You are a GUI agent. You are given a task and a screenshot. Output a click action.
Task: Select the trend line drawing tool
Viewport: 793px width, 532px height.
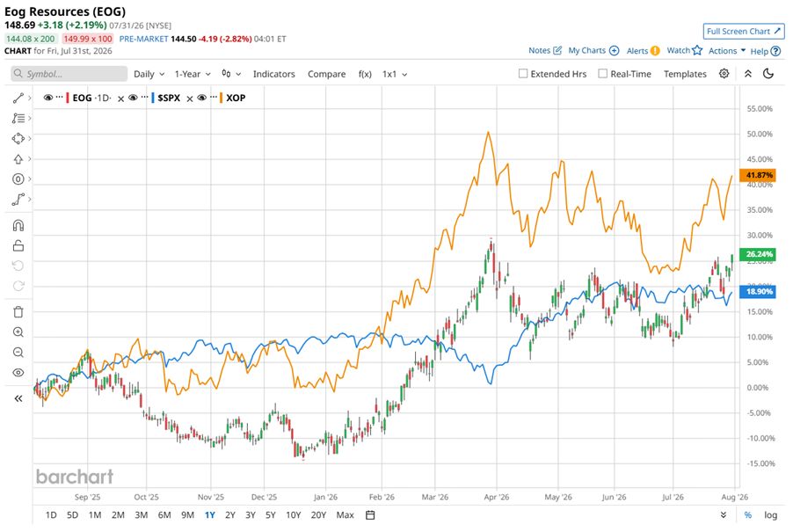(x=18, y=98)
